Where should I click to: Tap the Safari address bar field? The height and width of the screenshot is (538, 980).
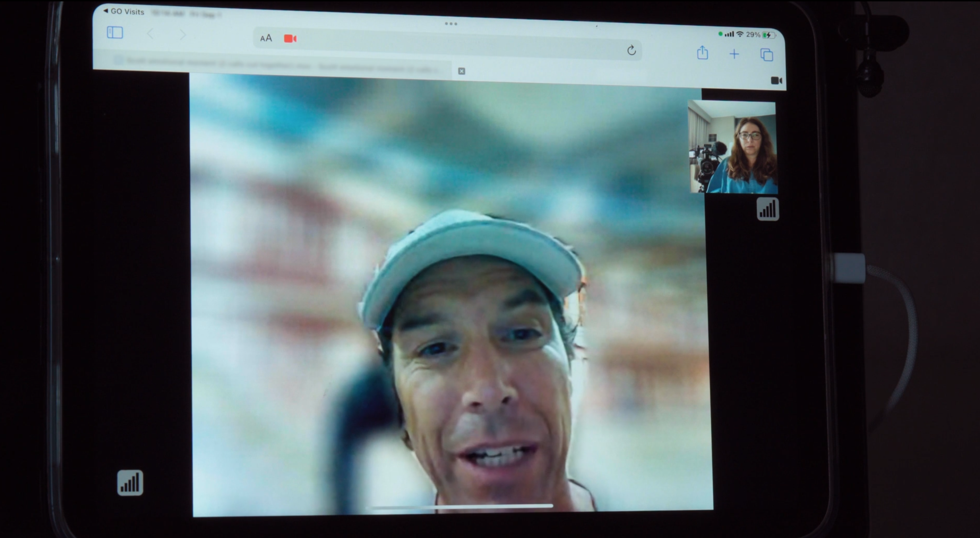pos(456,44)
